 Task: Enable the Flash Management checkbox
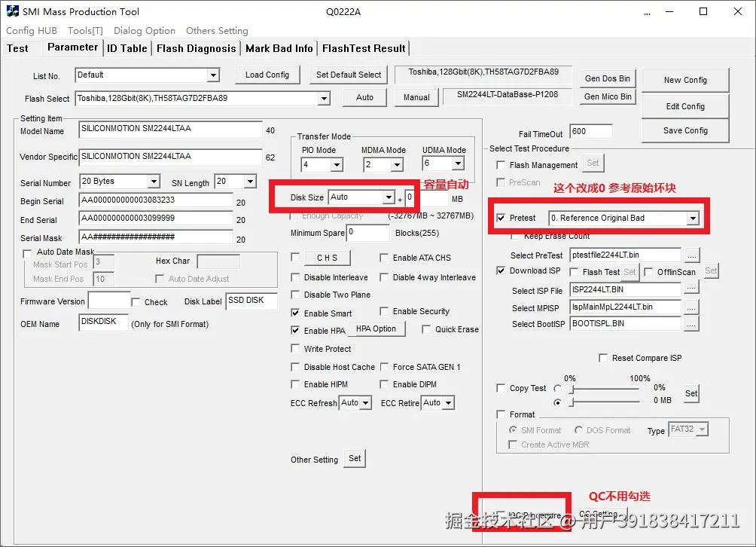tap(501, 165)
